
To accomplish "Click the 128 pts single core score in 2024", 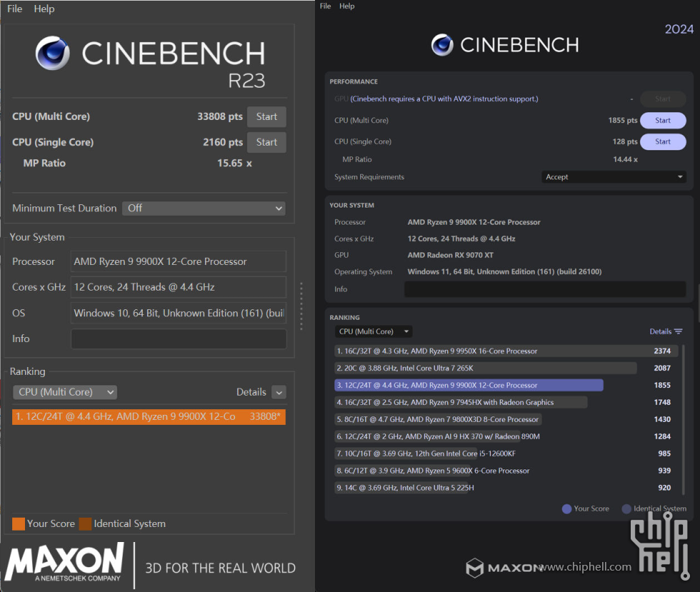I will coord(625,141).
